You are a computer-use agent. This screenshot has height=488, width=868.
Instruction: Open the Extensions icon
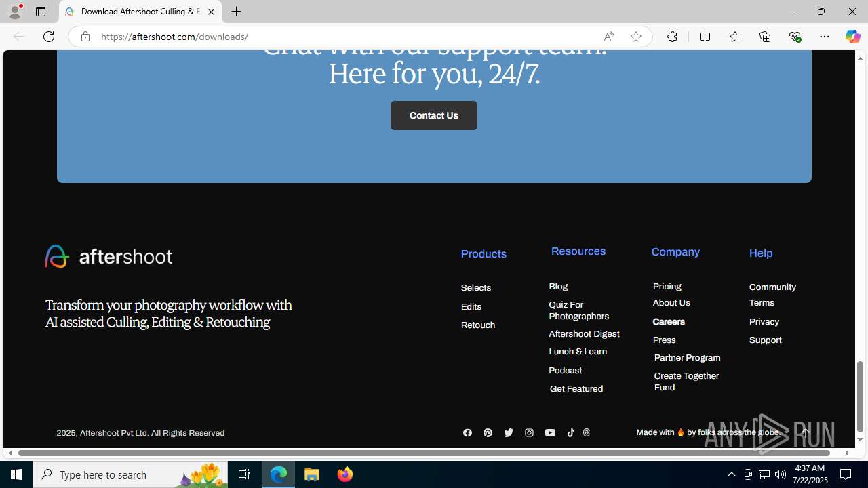pyautogui.click(x=672, y=37)
